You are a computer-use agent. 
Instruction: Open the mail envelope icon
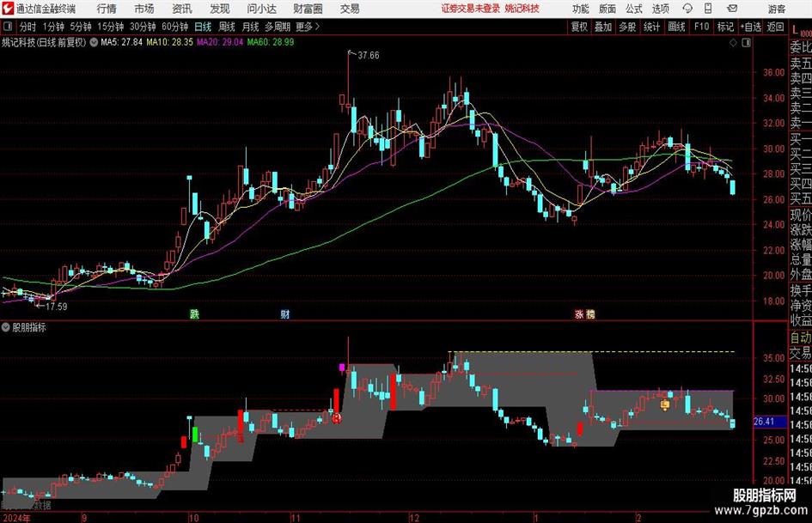732,9
